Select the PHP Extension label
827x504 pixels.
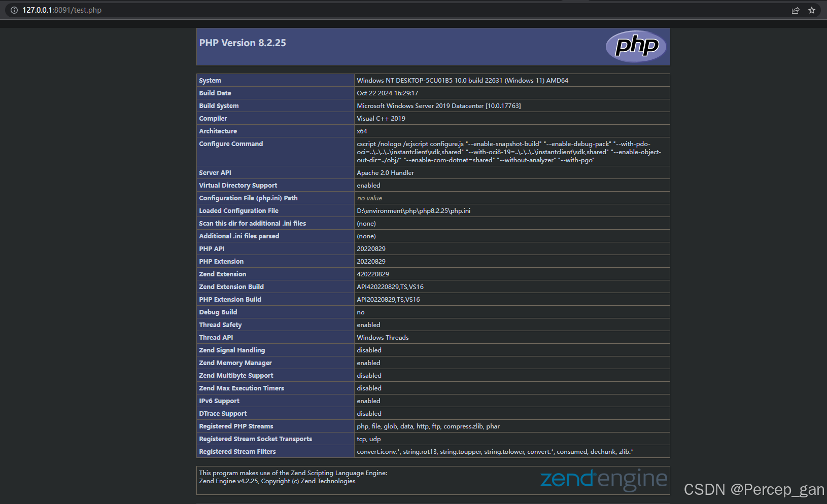221,262
